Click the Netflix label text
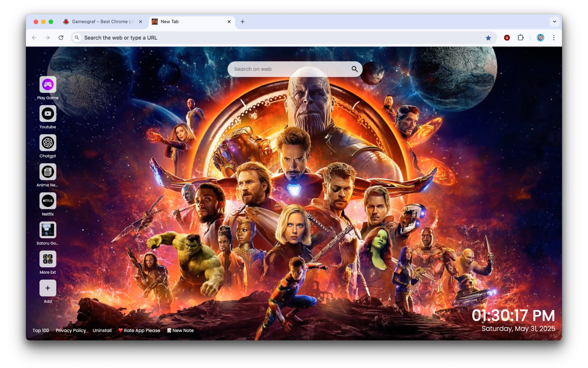This screenshot has width=588, height=368. 48,214
